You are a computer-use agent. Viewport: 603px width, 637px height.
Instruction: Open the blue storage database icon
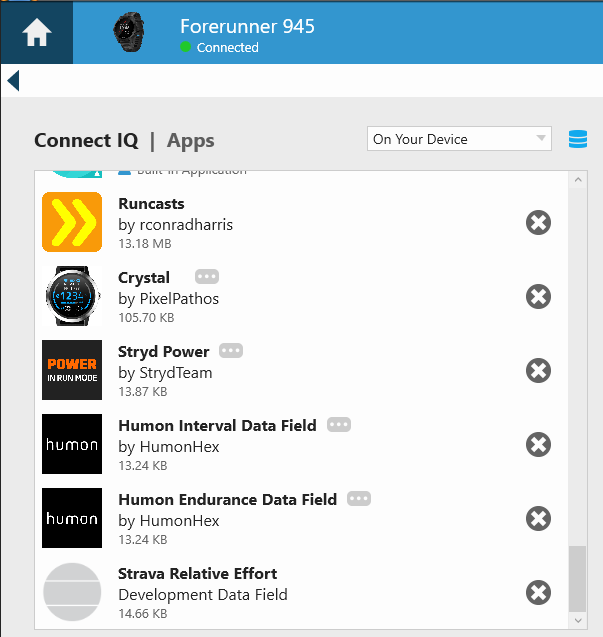pos(577,139)
